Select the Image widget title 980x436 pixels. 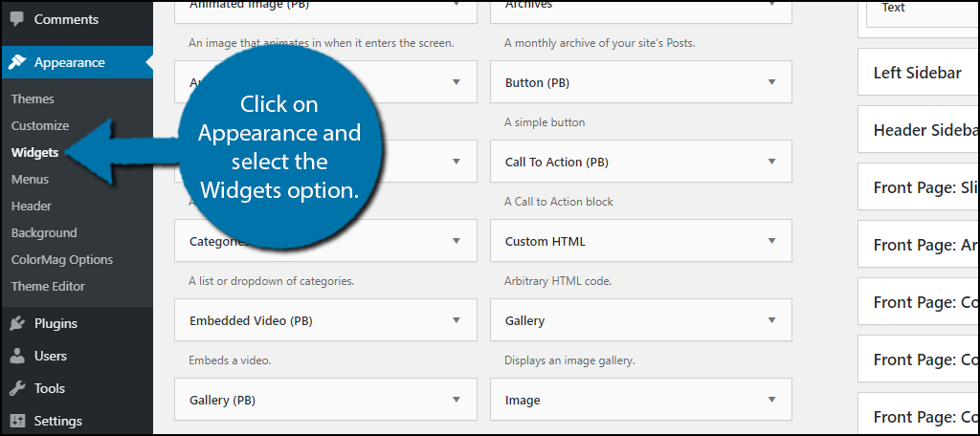coord(523,401)
